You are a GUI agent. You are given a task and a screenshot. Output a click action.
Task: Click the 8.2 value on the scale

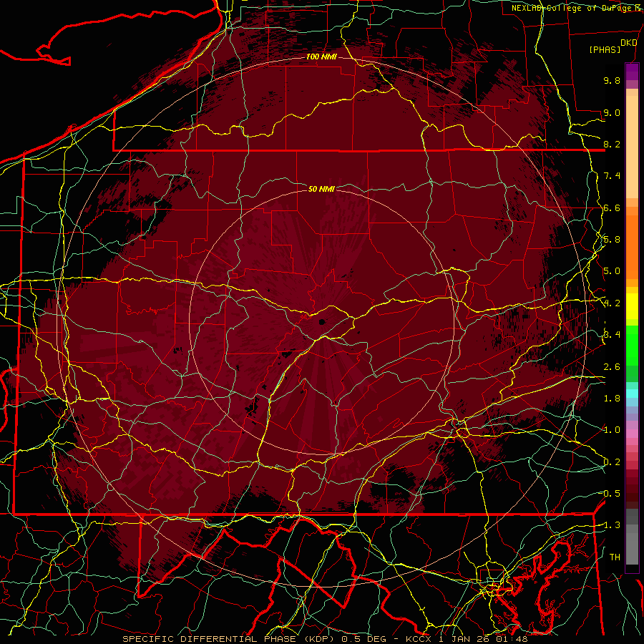612,144
